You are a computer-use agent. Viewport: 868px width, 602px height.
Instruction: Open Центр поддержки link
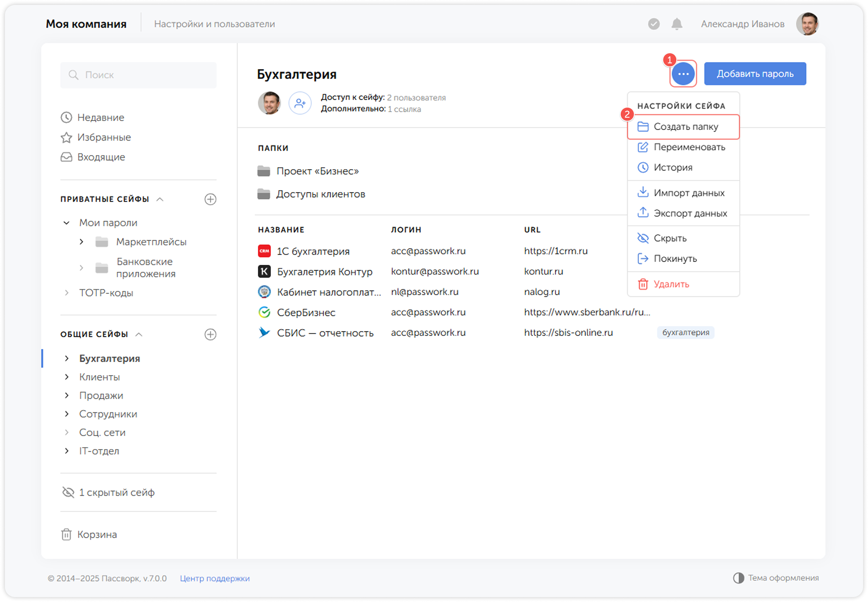215,578
